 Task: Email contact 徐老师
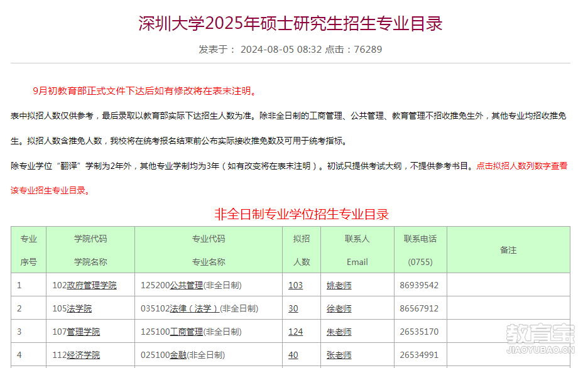tap(339, 308)
